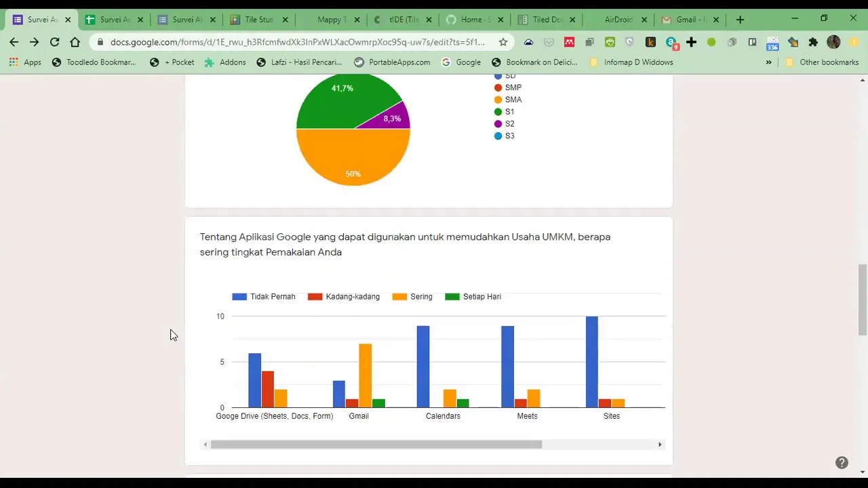Image resolution: width=868 pixels, height=488 pixels.
Task: Switch to the AirDroid tab
Action: (620, 20)
